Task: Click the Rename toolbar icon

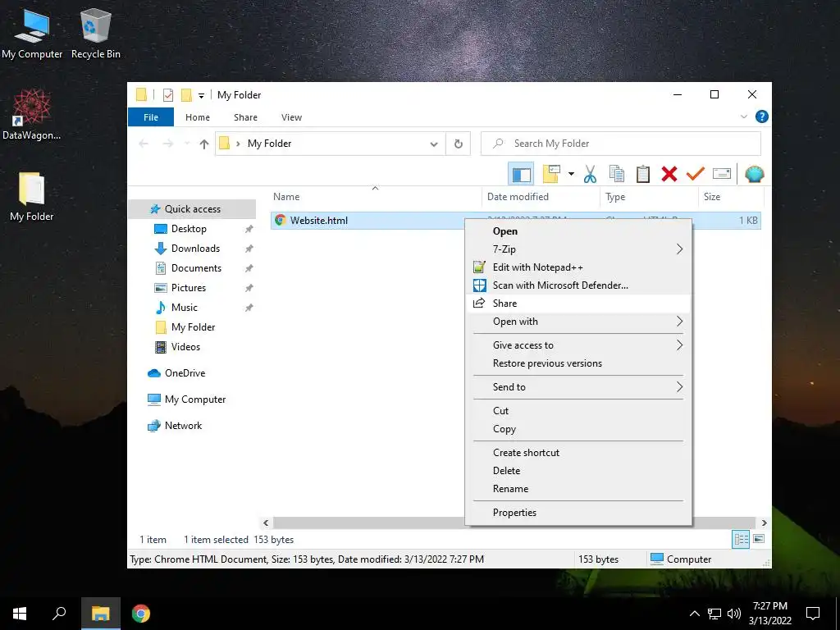Action: pos(722,174)
